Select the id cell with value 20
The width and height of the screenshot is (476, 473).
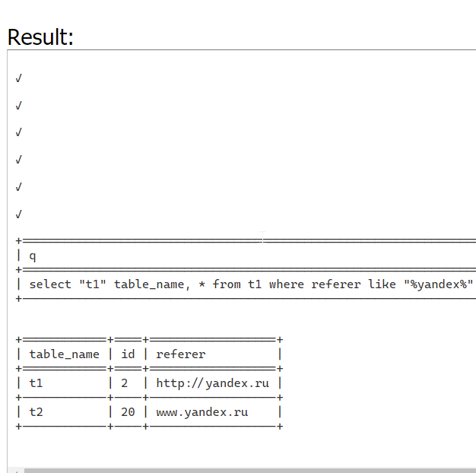[128, 412]
